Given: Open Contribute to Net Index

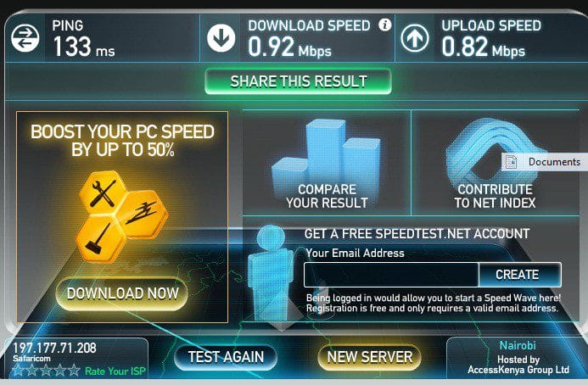Looking at the screenshot, I should 495,164.
